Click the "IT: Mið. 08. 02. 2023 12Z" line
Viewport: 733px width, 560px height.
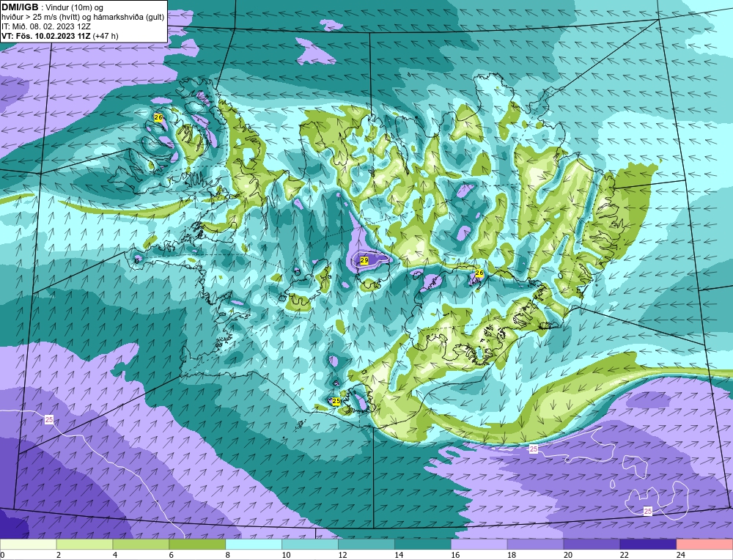click(46, 26)
